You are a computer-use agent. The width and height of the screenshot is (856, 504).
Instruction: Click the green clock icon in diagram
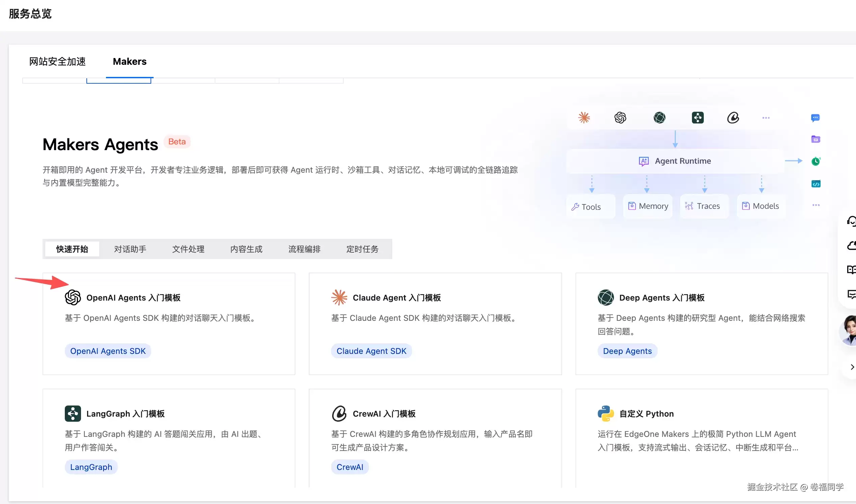816,161
